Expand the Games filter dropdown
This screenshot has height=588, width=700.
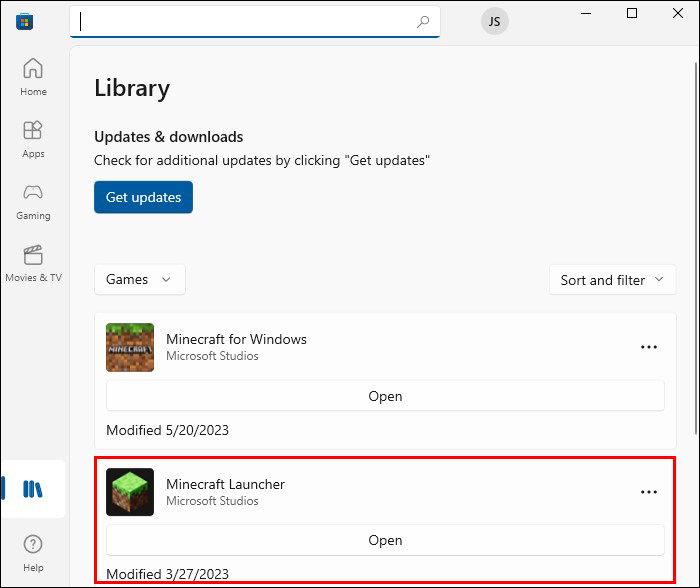(x=139, y=279)
